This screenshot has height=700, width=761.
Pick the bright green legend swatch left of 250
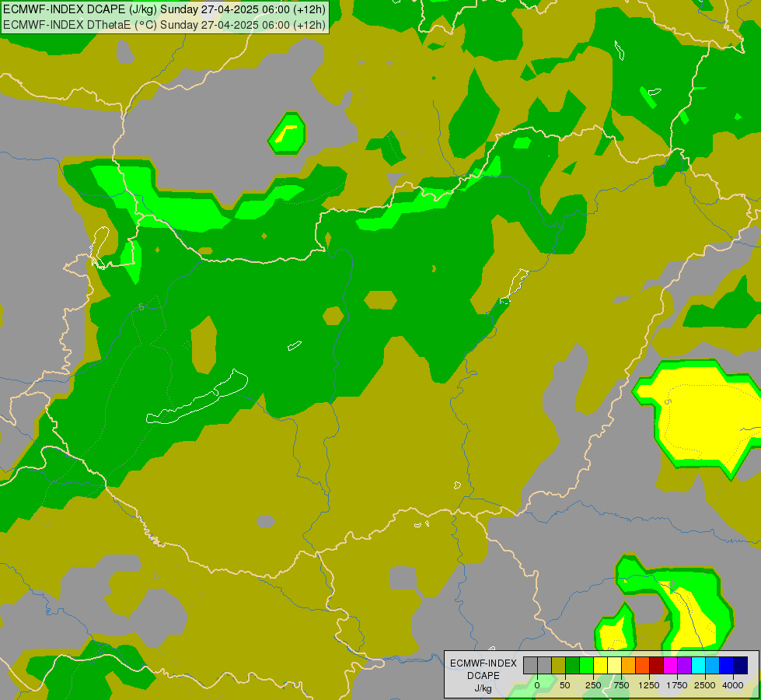point(586,665)
